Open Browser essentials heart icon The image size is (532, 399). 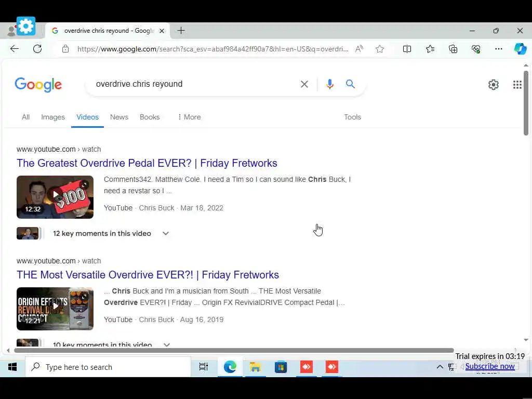pos(476,49)
